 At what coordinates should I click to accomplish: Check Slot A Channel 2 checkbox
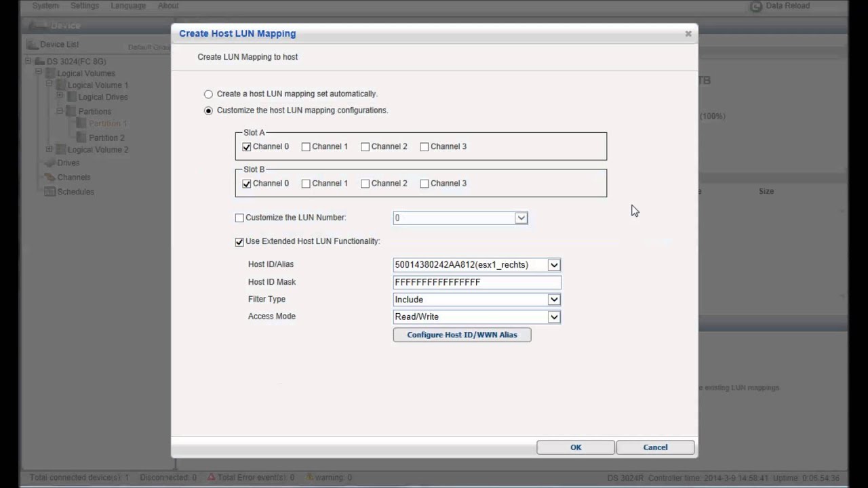point(365,146)
